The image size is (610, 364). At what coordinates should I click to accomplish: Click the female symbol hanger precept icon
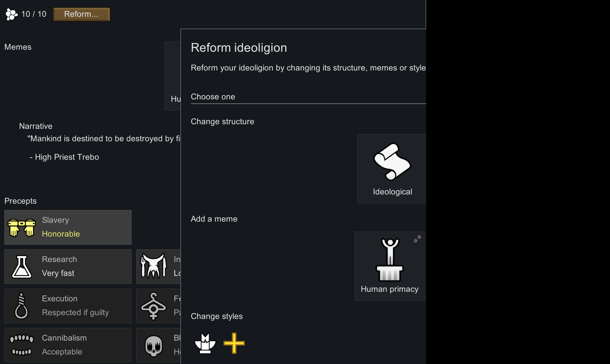click(x=154, y=306)
